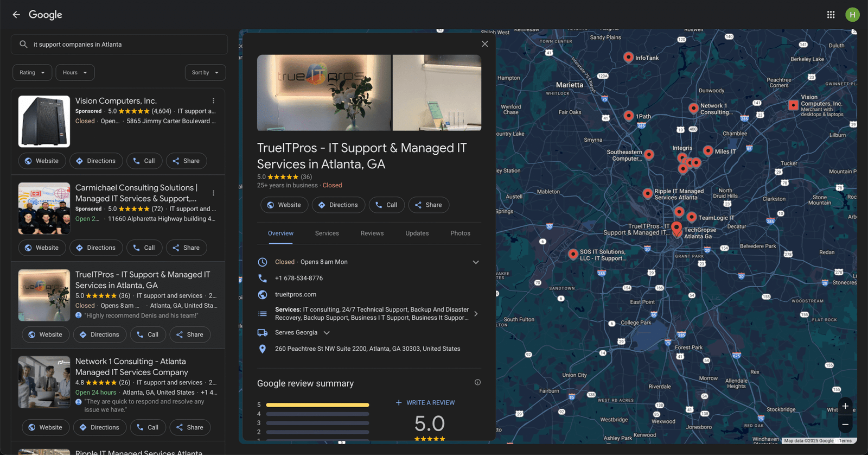Open the Rating filter dropdown

[33, 73]
